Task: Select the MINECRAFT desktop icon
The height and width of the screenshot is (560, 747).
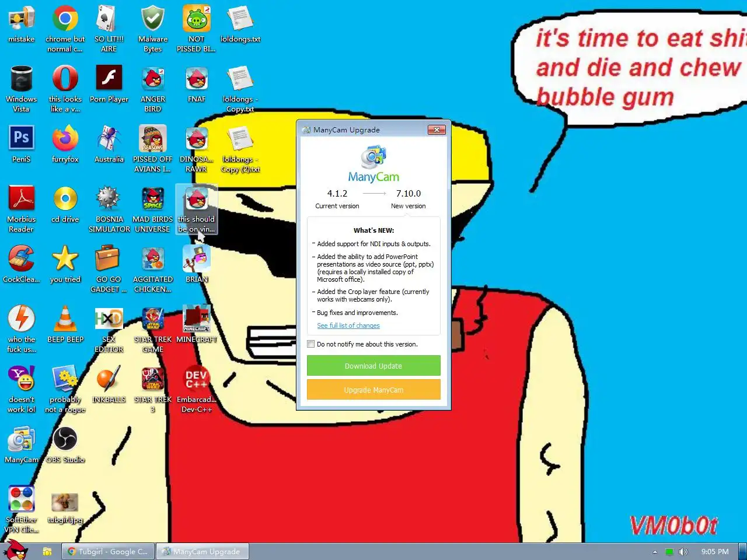Action: [197, 320]
